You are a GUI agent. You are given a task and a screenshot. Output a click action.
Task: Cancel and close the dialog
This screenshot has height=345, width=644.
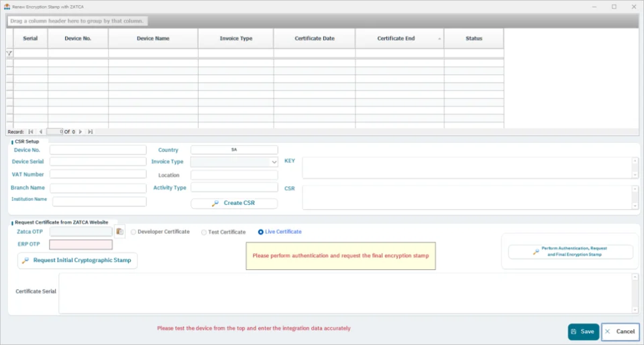tap(621, 332)
